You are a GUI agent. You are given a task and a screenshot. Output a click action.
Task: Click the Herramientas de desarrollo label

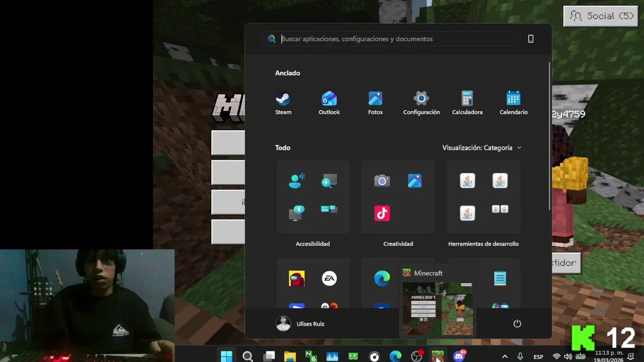(x=484, y=244)
